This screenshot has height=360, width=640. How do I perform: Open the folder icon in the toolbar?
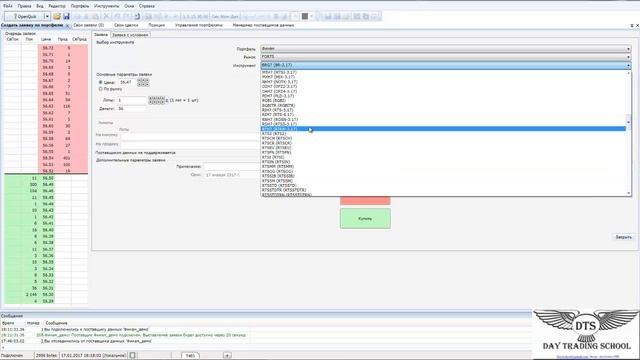click(57, 16)
